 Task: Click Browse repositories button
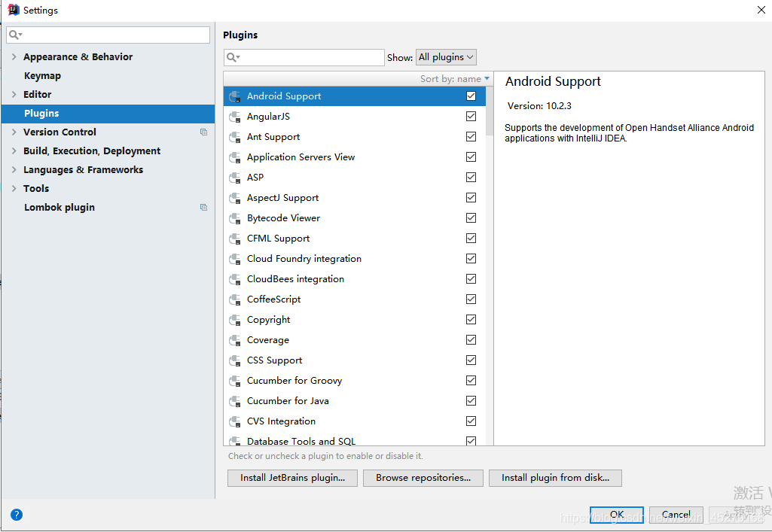(x=423, y=478)
